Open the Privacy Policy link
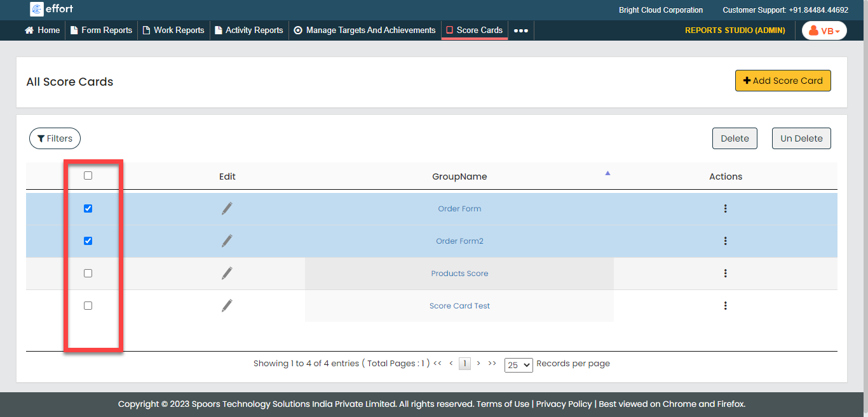 click(x=564, y=404)
